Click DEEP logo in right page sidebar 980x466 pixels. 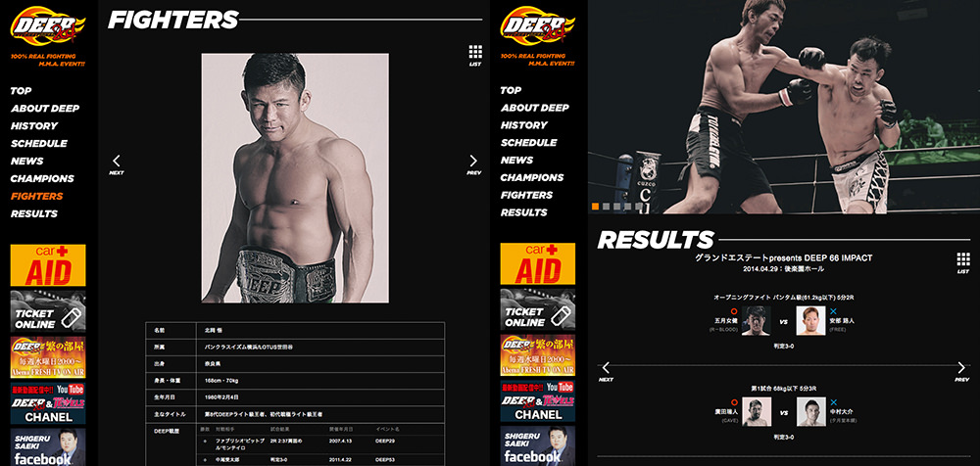point(537,26)
